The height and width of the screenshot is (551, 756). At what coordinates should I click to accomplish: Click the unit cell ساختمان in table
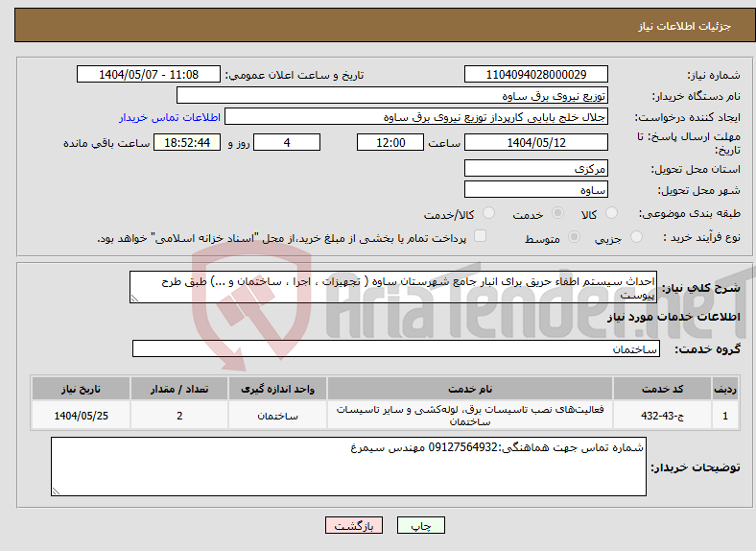[277, 415]
